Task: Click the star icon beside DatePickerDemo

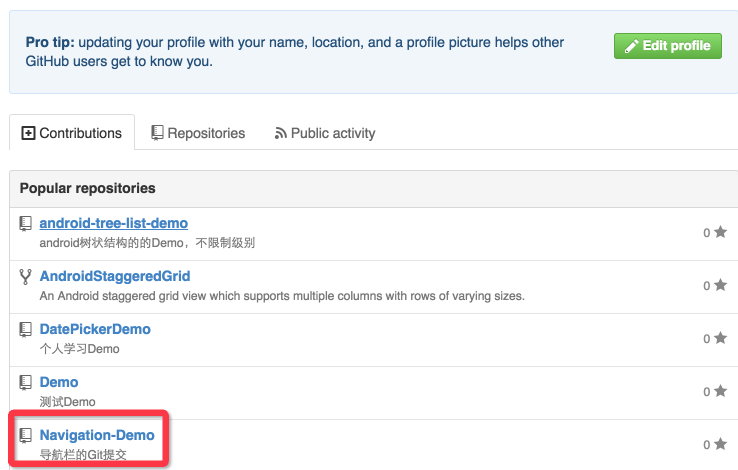Action: 720,339
